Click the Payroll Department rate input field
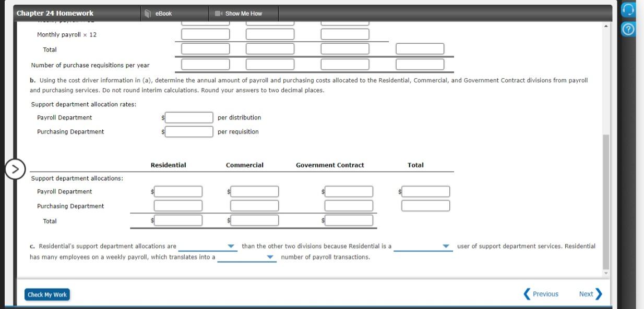The image size is (644, 309). [188, 117]
